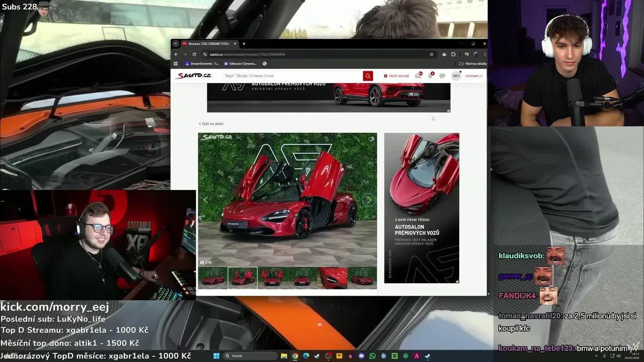The width and height of the screenshot is (644, 362).
Task: Open the globe icon bookmark
Action: (x=265, y=64)
